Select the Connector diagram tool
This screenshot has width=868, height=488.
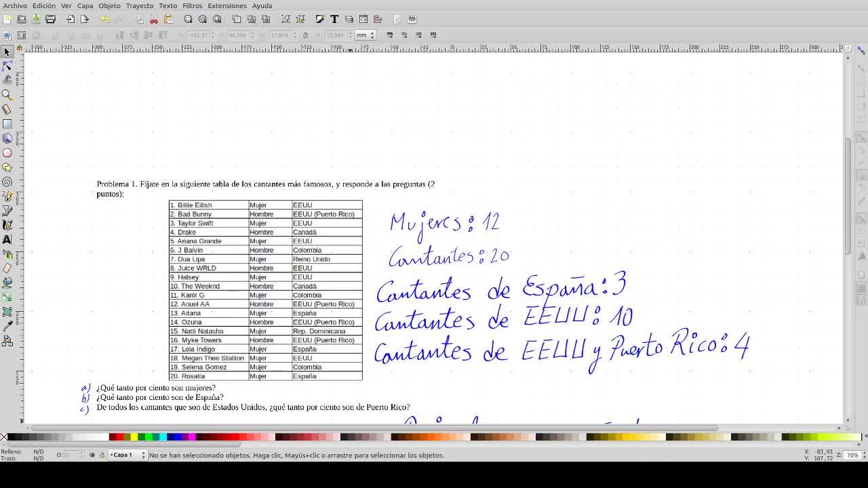(7, 341)
